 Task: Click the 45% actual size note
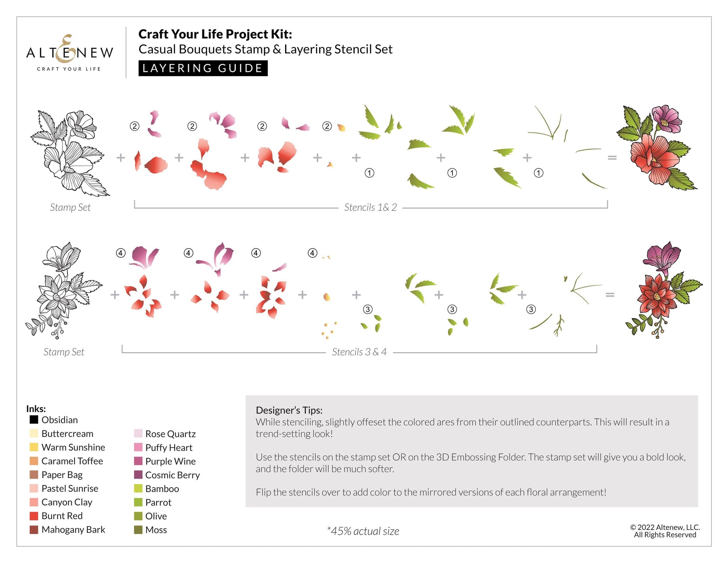point(363,531)
